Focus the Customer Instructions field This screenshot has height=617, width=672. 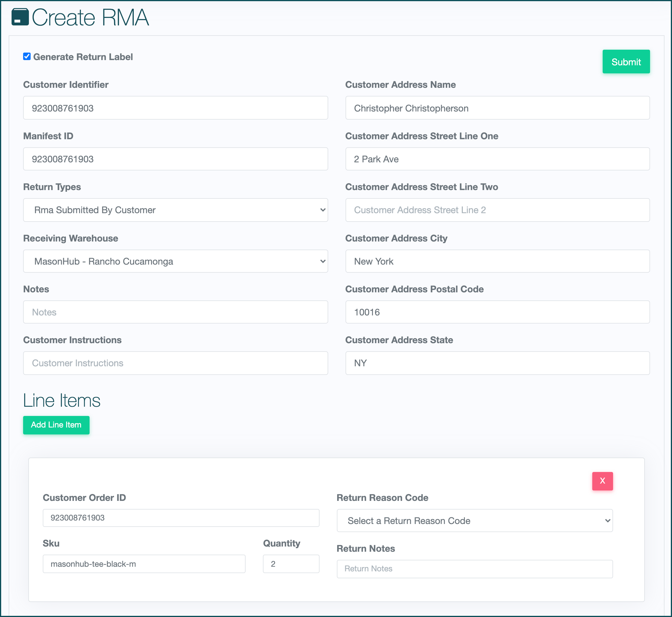coord(175,363)
